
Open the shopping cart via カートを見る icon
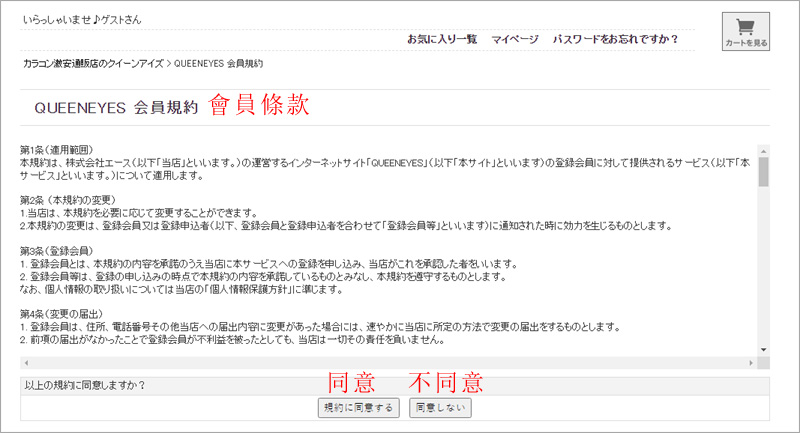pyautogui.click(x=745, y=31)
